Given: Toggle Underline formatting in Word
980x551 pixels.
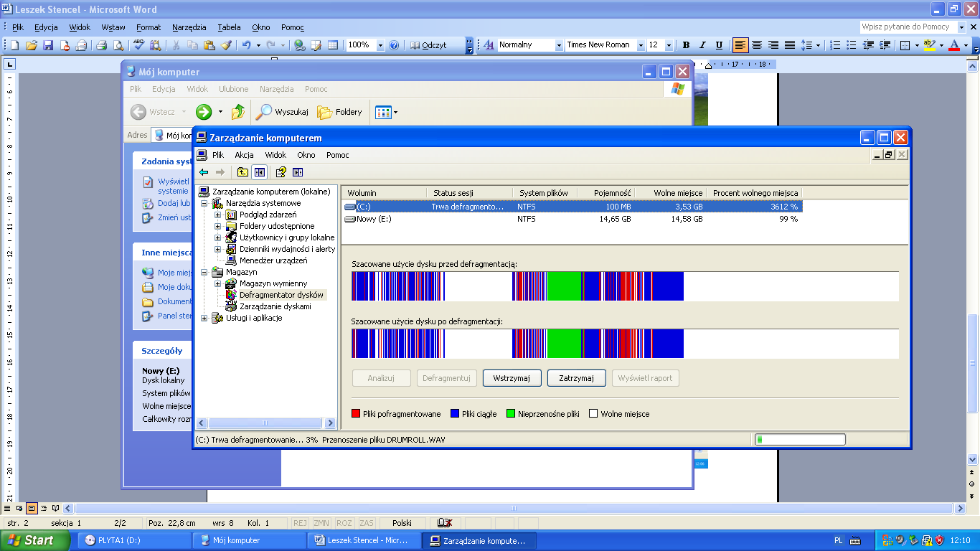Looking at the screenshot, I should pos(719,45).
